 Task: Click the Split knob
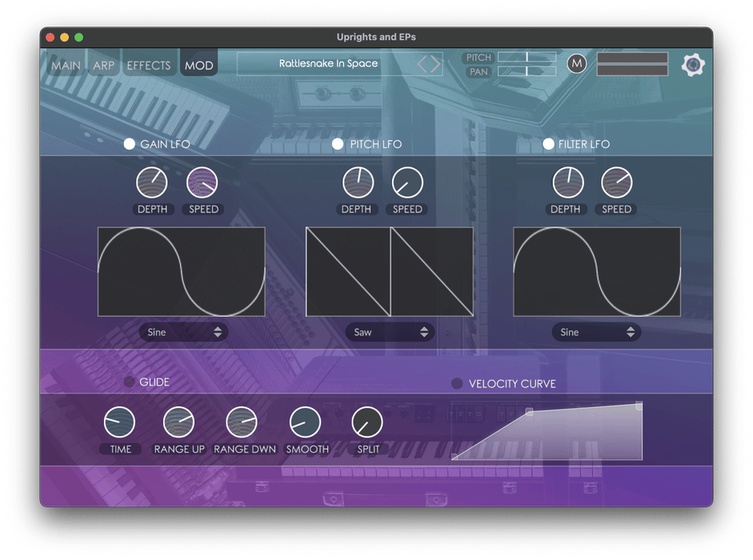coord(367,422)
